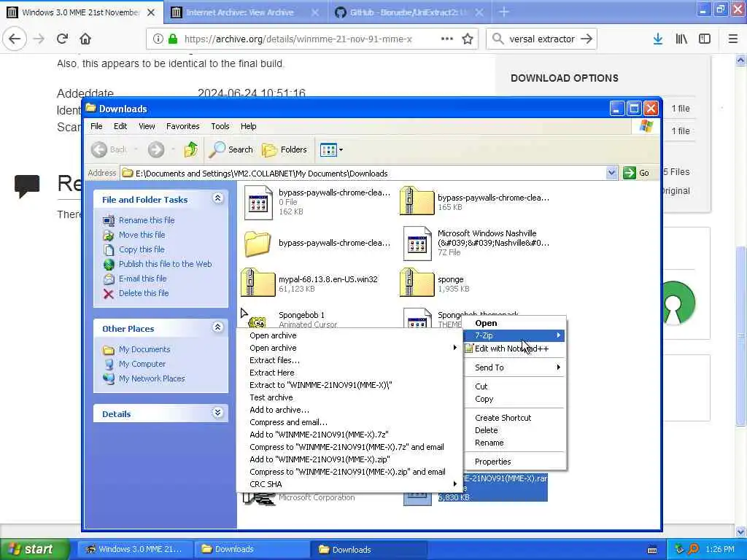Click Explorer Back toolbar button
Image resolution: width=747 pixels, height=560 pixels.
coord(109,149)
